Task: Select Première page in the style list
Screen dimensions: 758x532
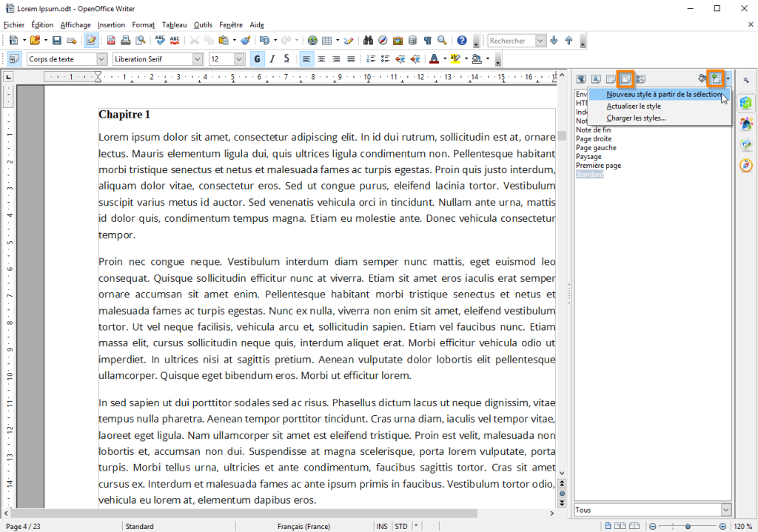Action: tap(598, 166)
